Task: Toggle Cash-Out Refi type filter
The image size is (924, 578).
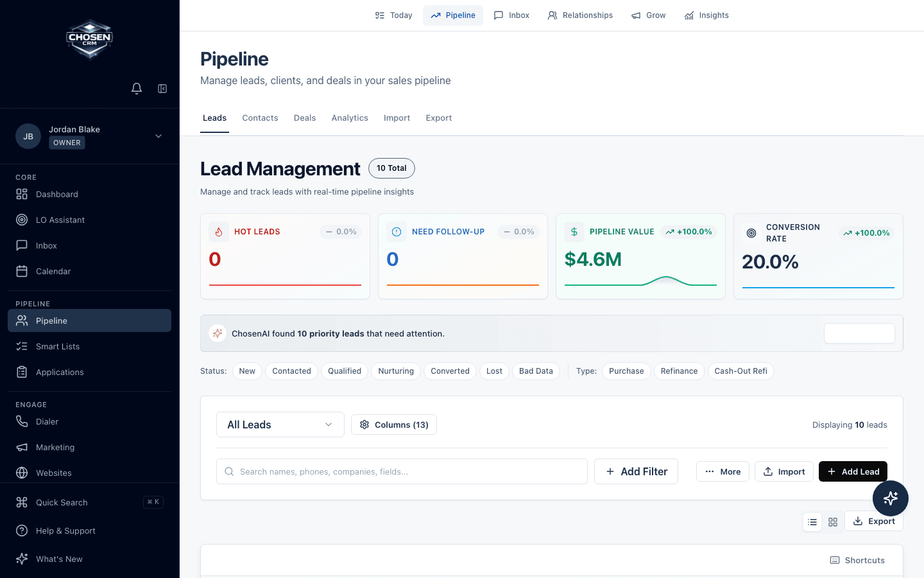Action: pos(740,371)
